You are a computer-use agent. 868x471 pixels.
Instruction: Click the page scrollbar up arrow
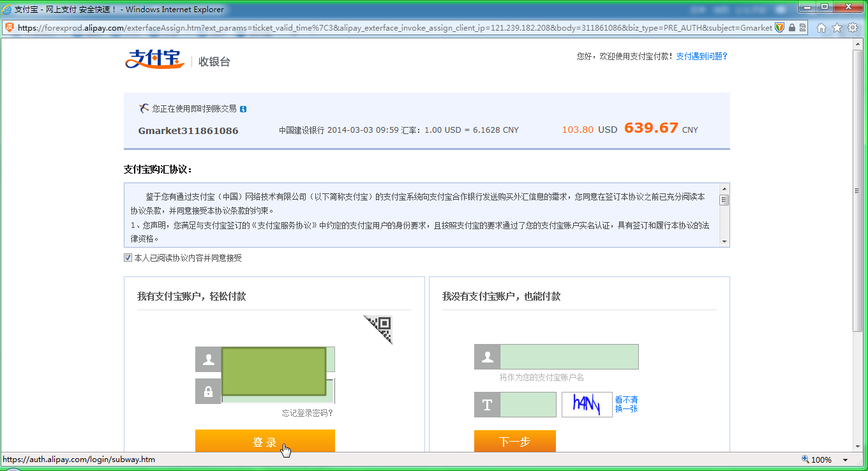pos(858,44)
